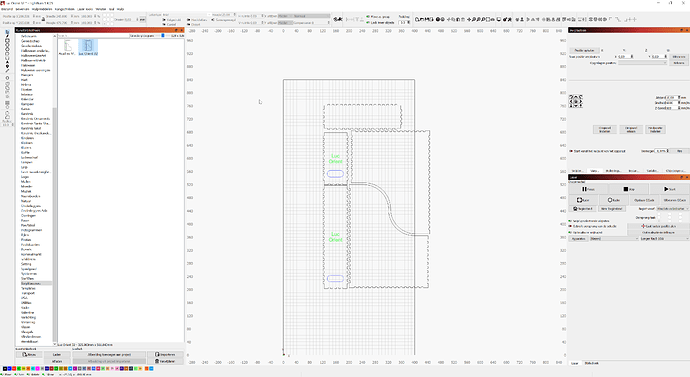
Task: Click the Importeren button with document icon
Action: pyautogui.click(x=165, y=354)
